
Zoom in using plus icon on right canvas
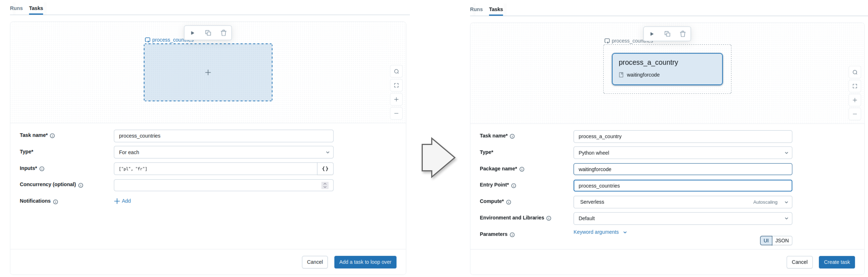click(855, 100)
